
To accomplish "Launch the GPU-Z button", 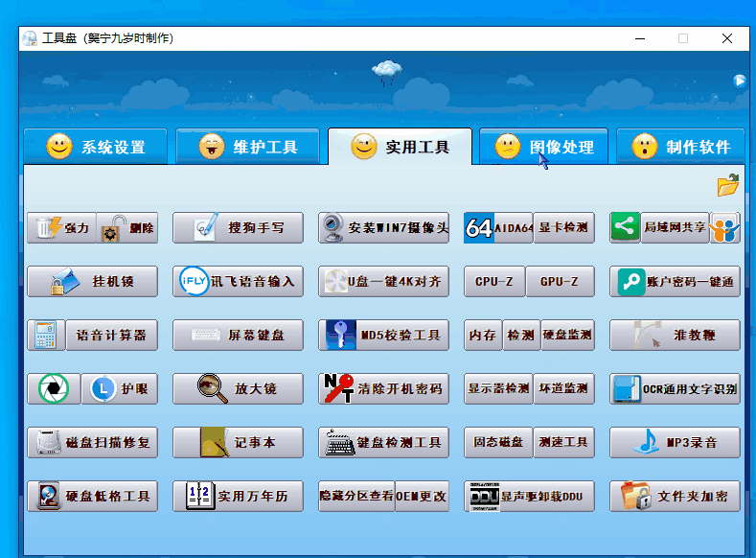I will click(560, 282).
